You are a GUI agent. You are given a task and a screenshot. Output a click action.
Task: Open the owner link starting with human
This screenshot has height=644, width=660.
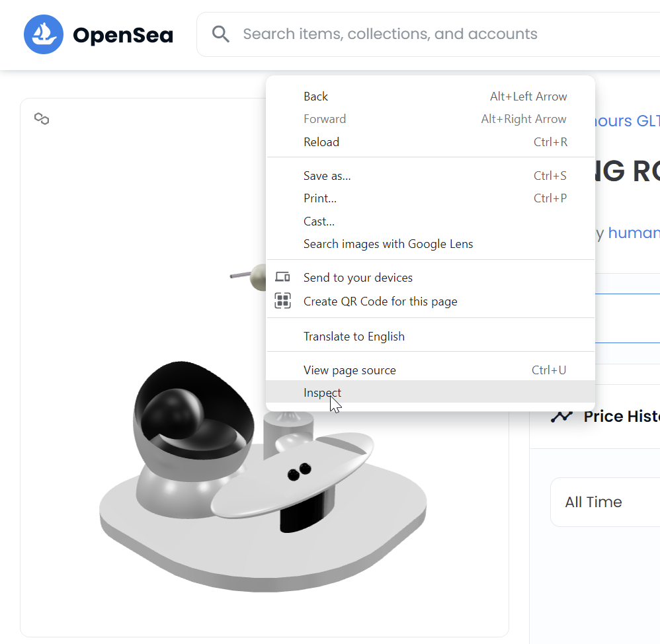coord(634,233)
